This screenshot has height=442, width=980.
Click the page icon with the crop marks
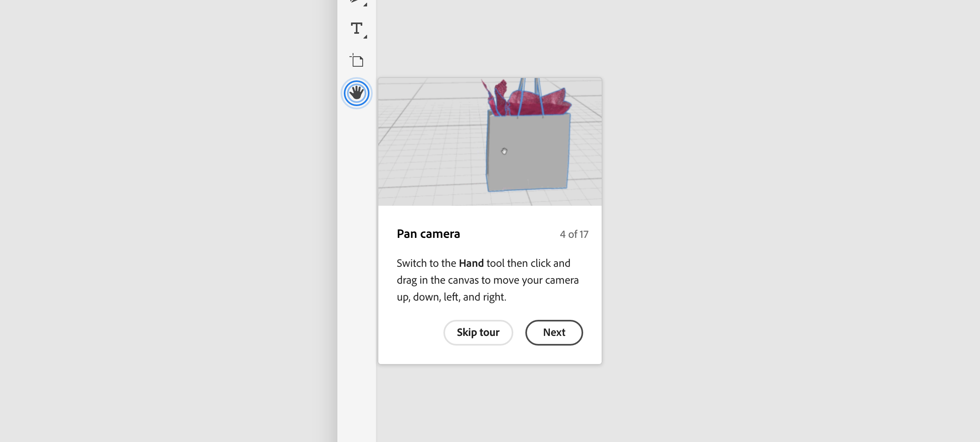tap(357, 60)
